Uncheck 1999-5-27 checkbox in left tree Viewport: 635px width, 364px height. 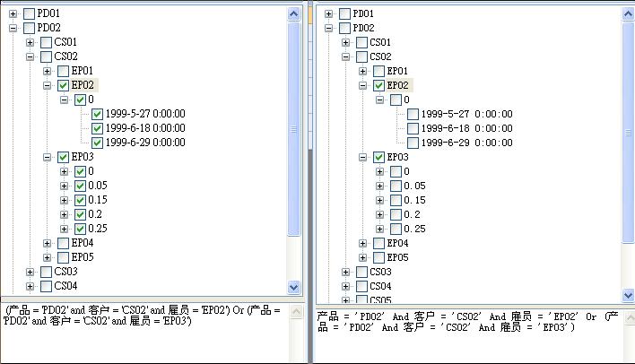tap(97, 114)
